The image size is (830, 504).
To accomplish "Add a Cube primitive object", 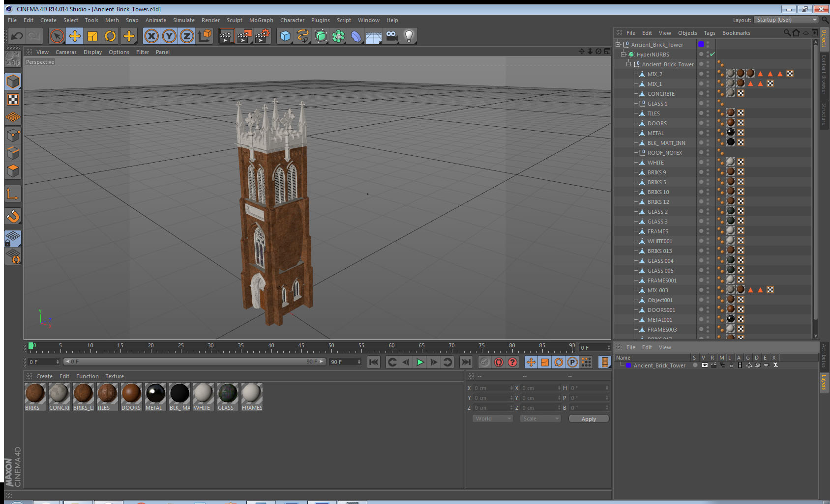I will 285,36.
